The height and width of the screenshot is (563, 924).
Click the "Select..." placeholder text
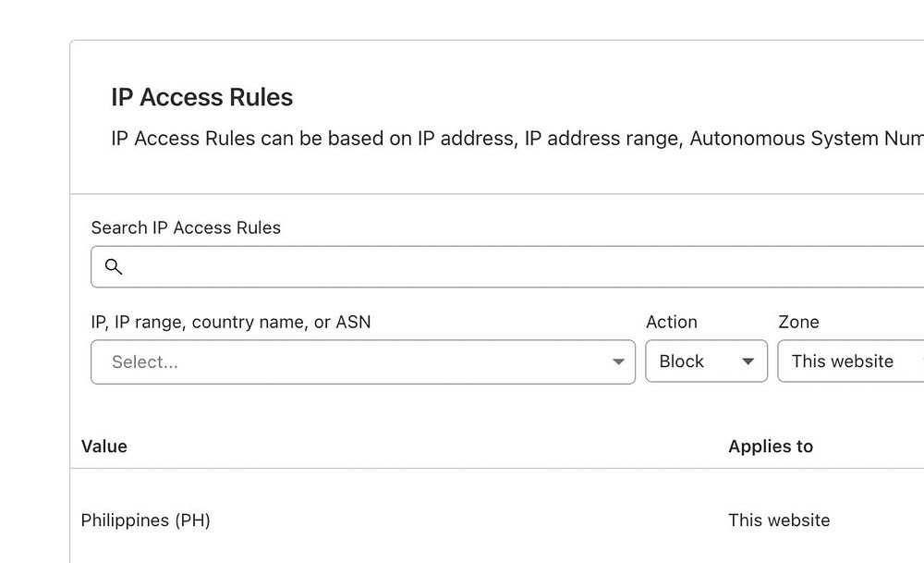click(x=145, y=362)
